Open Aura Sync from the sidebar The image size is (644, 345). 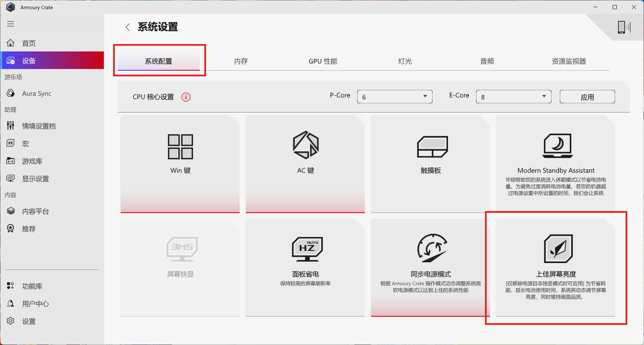tap(36, 94)
